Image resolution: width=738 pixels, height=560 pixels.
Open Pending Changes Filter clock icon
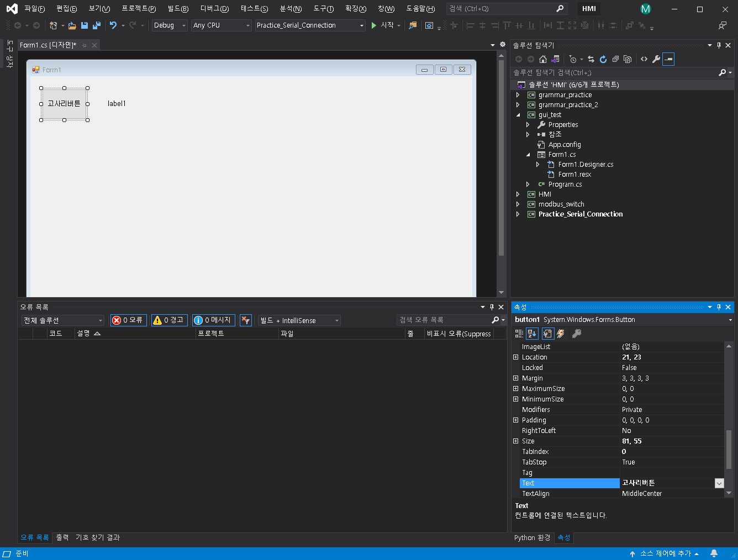(x=573, y=59)
